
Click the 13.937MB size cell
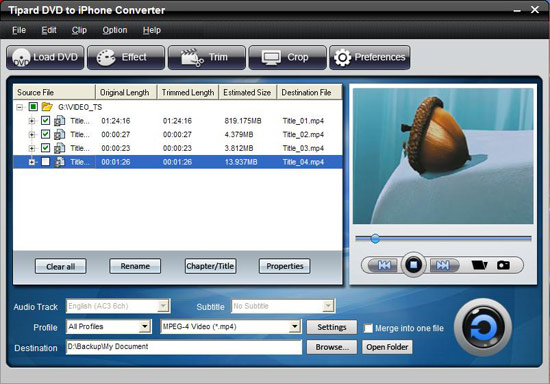point(241,162)
